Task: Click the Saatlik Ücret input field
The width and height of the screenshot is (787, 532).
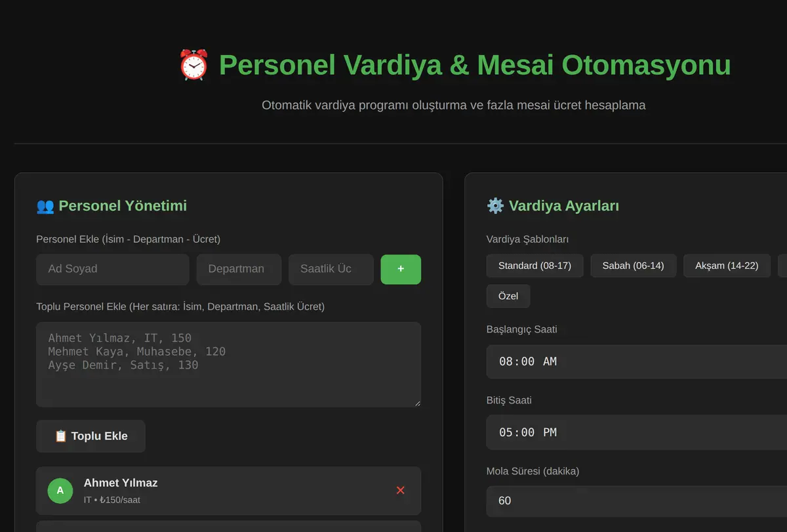Action: [x=331, y=269]
